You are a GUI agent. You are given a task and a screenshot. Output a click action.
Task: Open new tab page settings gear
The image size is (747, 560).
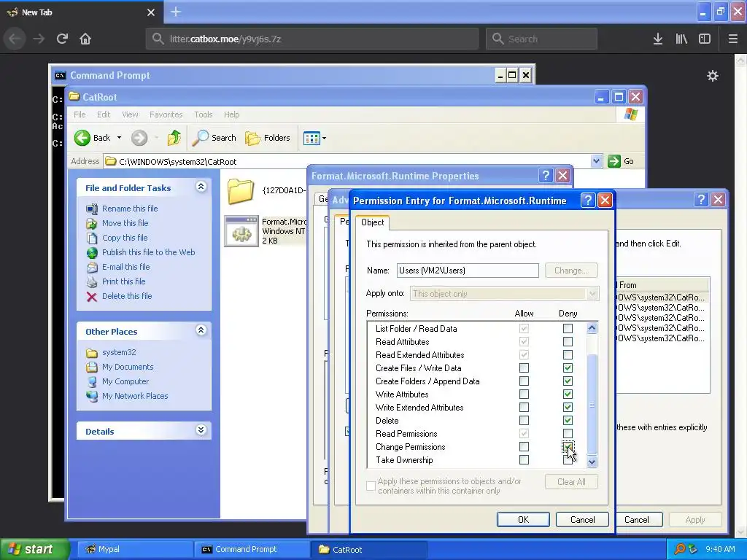(713, 76)
